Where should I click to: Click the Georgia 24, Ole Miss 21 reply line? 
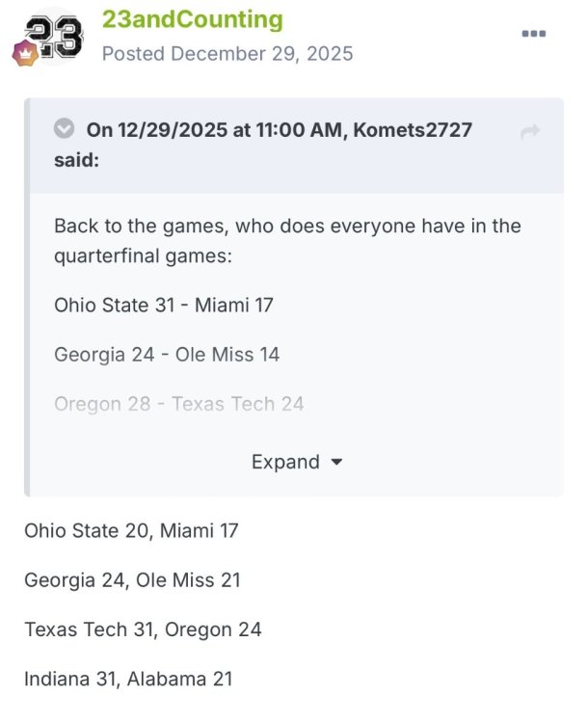tap(132, 580)
